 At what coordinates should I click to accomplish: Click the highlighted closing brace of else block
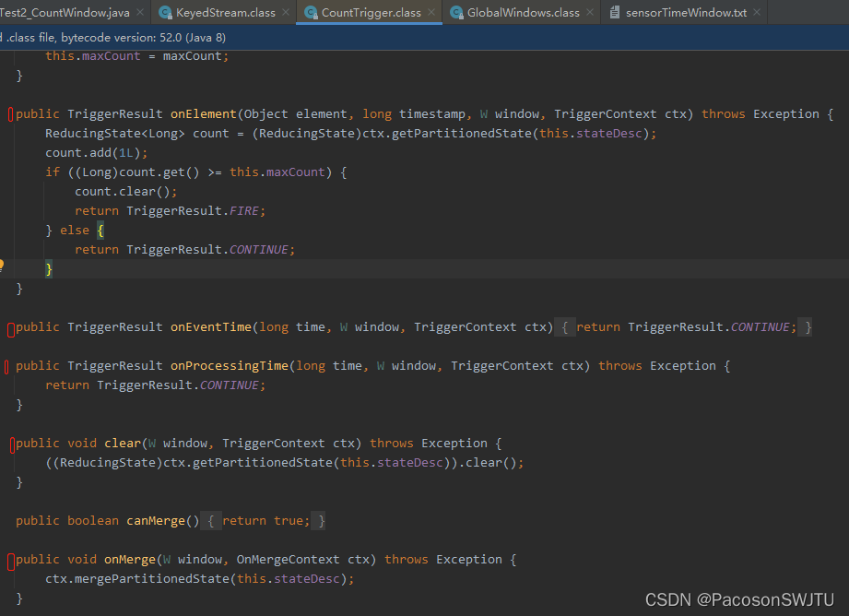tap(49, 268)
